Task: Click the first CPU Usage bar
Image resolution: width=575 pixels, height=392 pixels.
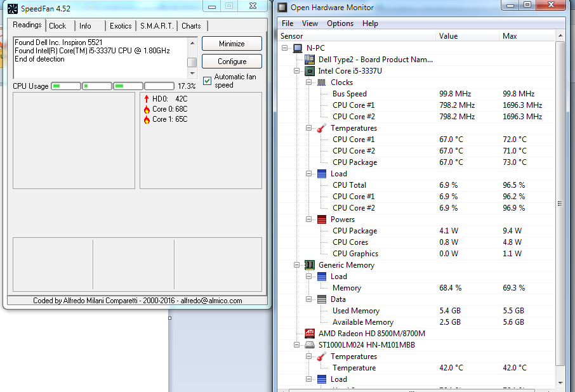Action: pos(66,86)
